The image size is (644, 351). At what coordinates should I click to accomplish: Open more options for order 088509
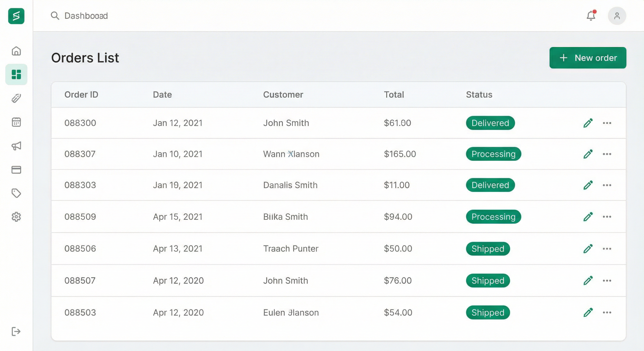pyautogui.click(x=607, y=217)
